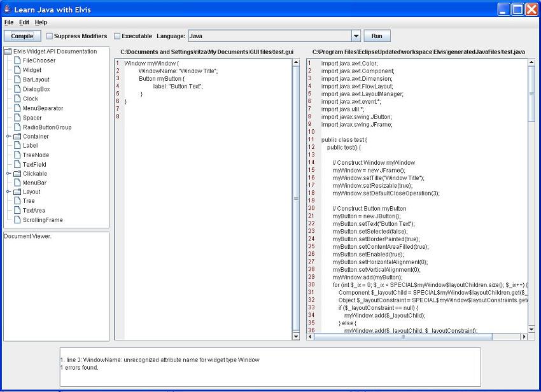Click the FileChooser document icon
The height and width of the screenshot is (392, 541).
click(18, 60)
